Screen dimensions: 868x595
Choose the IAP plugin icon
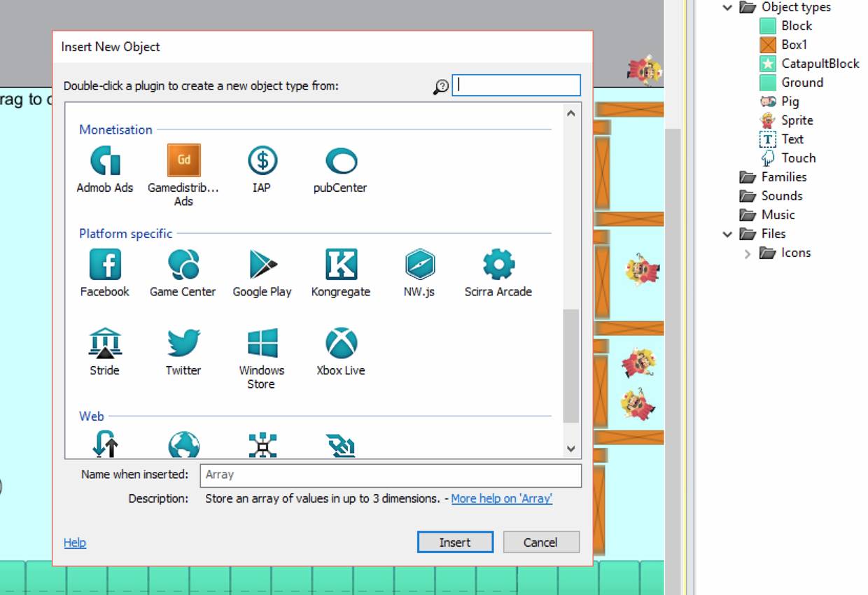tap(262, 161)
